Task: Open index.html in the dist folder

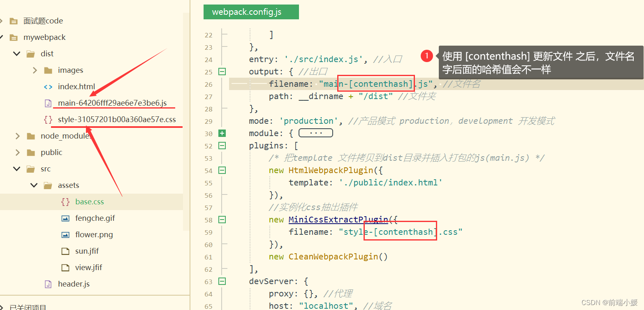Action: coord(76,86)
